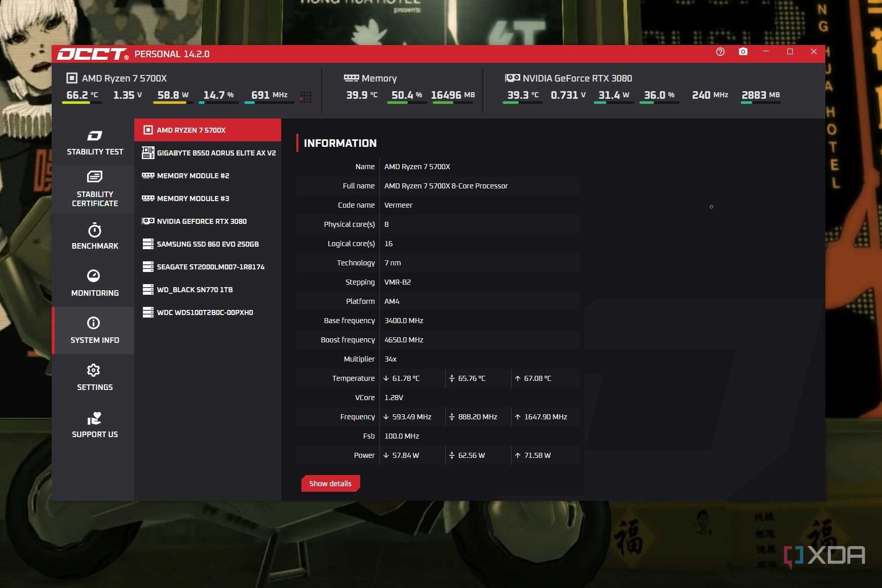Go to the Benchmark section
This screenshot has height=588, width=882.
(x=95, y=236)
